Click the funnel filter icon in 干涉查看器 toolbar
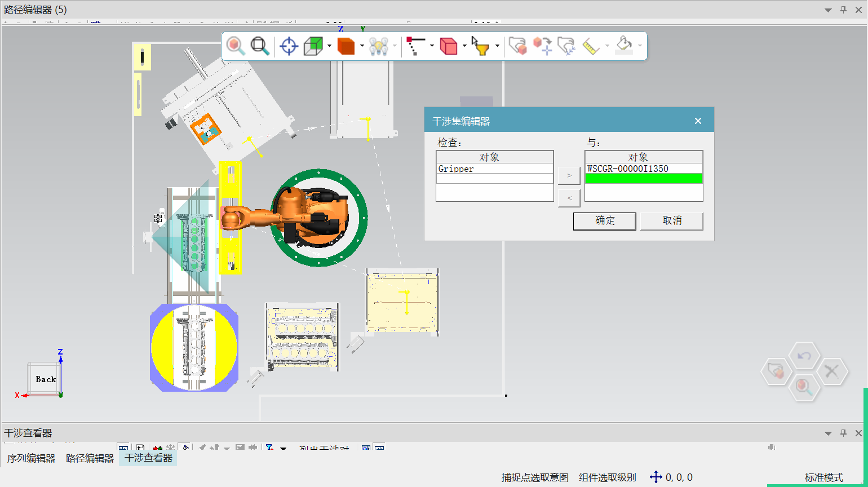 [x=270, y=448]
